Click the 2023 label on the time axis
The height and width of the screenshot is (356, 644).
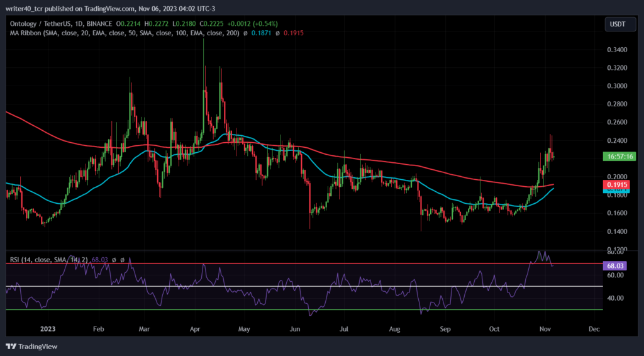tap(48, 329)
